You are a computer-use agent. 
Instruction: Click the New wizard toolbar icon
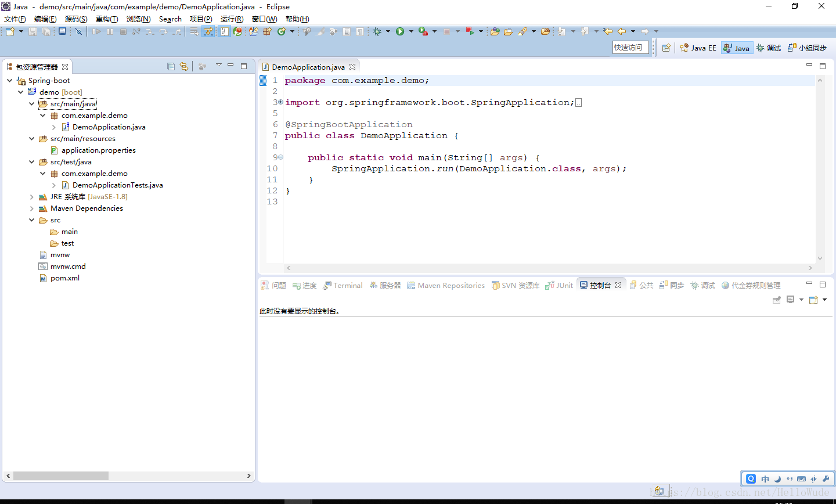pyautogui.click(x=9, y=31)
